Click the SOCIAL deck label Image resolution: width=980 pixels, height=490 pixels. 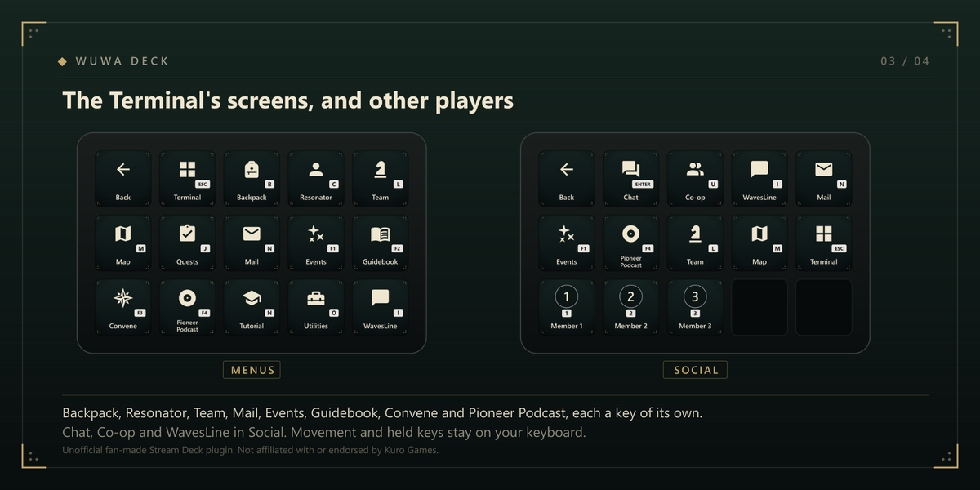pyautogui.click(x=695, y=370)
